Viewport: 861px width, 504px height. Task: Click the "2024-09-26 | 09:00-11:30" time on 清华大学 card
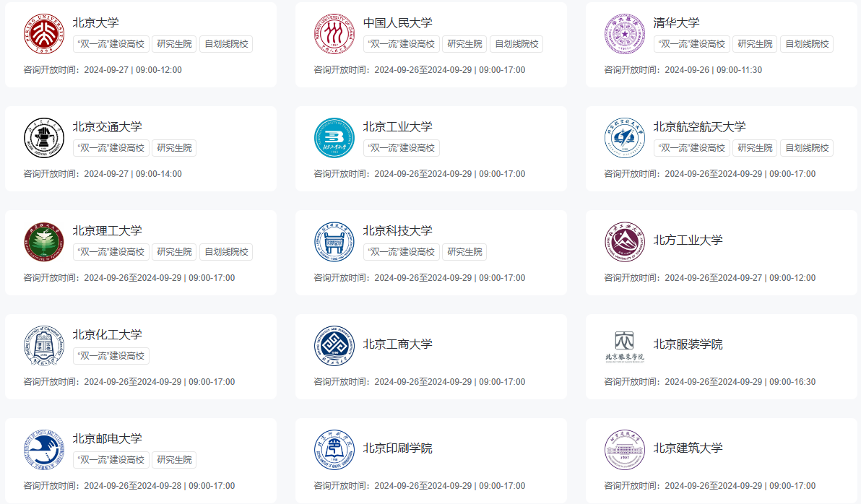click(714, 70)
